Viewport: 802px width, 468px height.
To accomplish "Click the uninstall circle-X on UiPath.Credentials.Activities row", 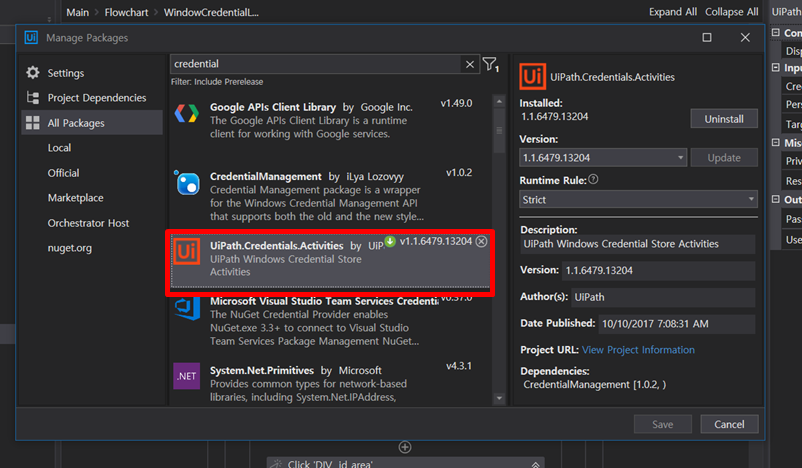I will [x=481, y=241].
